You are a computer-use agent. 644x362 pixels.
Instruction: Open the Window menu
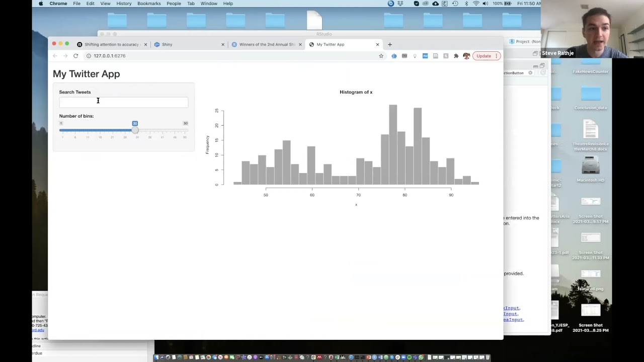coord(209,4)
